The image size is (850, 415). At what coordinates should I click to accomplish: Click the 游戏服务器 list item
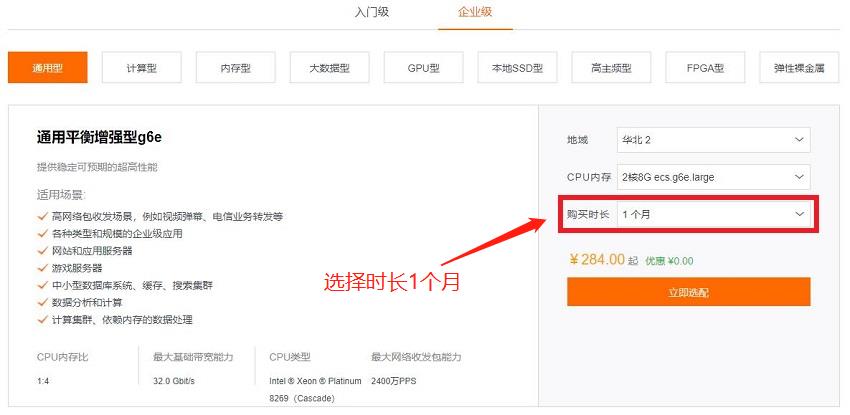pos(77,268)
